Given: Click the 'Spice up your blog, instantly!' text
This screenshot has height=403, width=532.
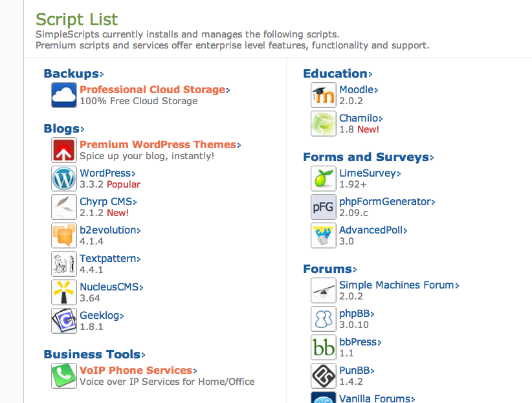Looking at the screenshot, I should pyautogui.click(x=147, y=156).
